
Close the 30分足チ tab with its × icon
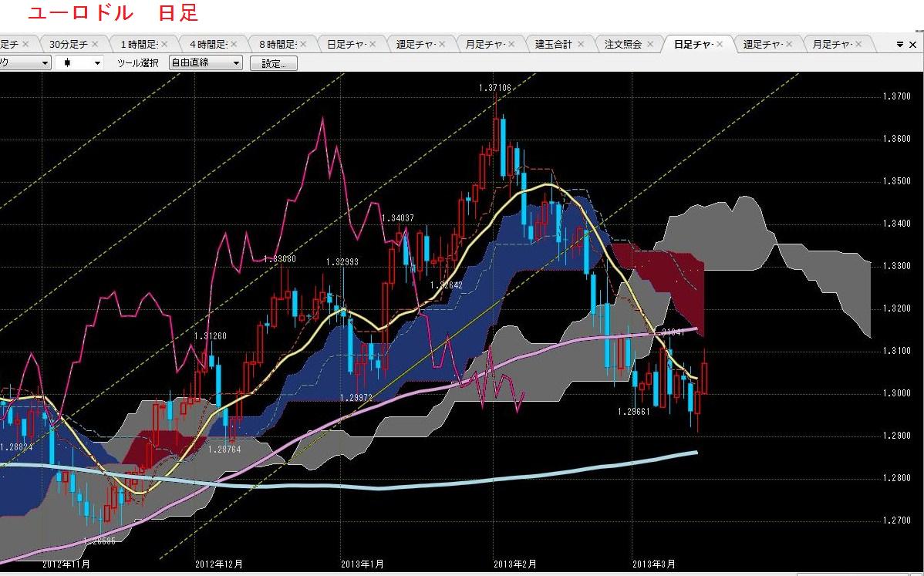(95, 44)
